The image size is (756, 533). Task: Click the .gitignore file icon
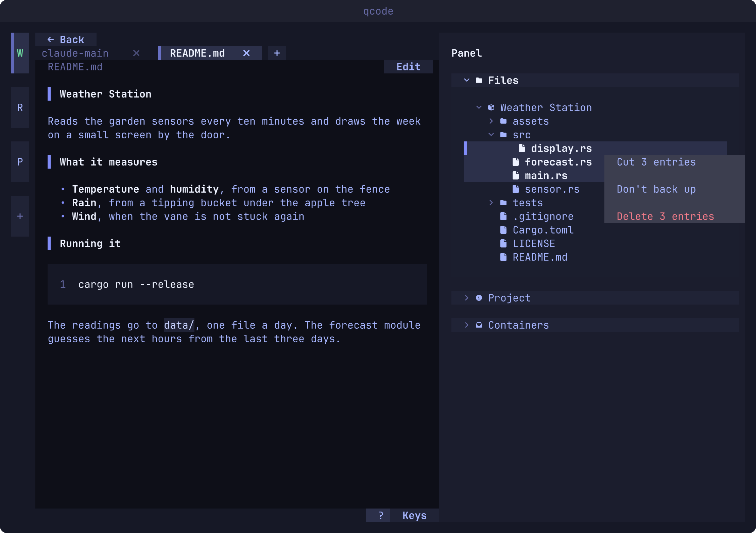[x=503, y=216]
